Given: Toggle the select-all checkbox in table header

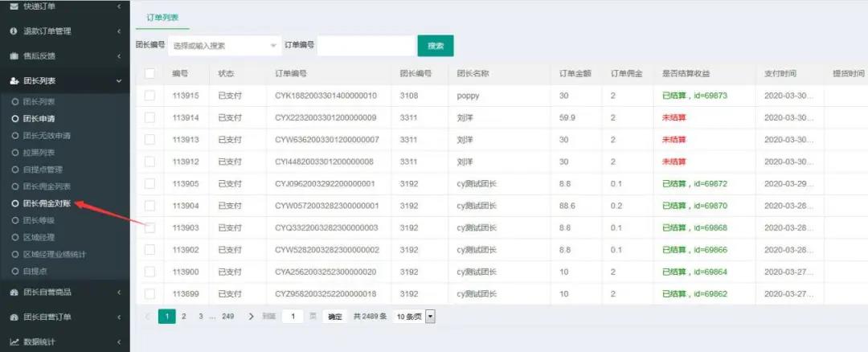Looking at the screenshot, I should (149, 74).
